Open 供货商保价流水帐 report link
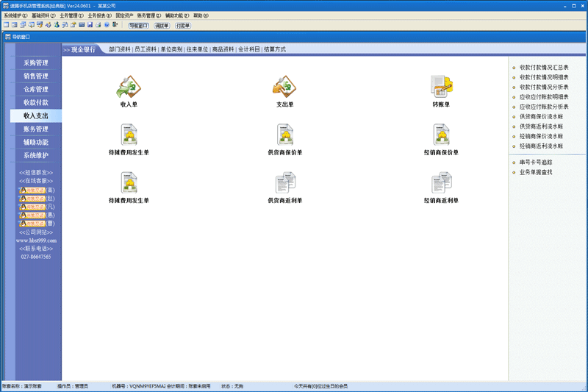 tap(541, 117)
